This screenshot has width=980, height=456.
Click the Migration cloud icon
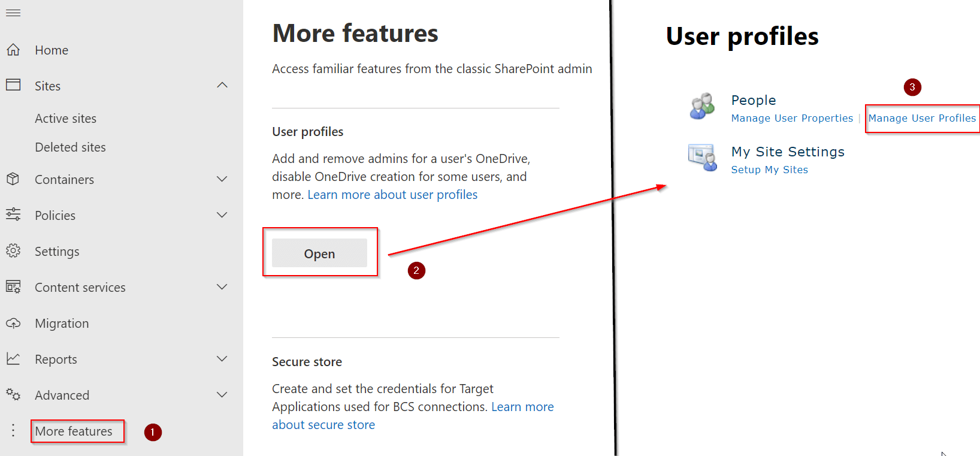[13, 323]
